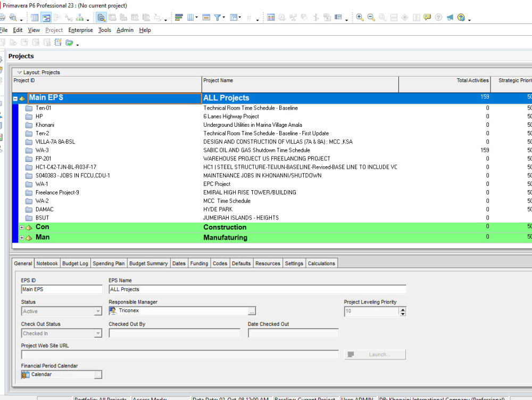Sort by the Project Name column header
This screenshot has height=400, width=532.
pos(300,84)
